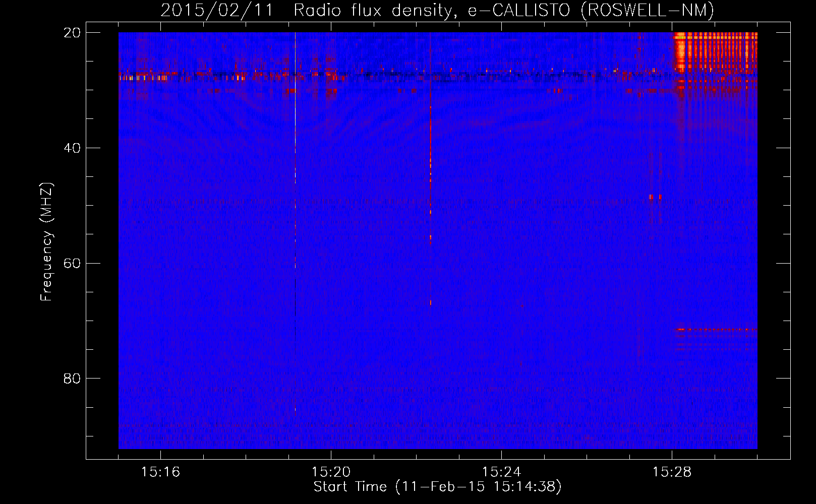Click the 40 frequency tick label
816x504 pixels.
[x=72, y=148]
